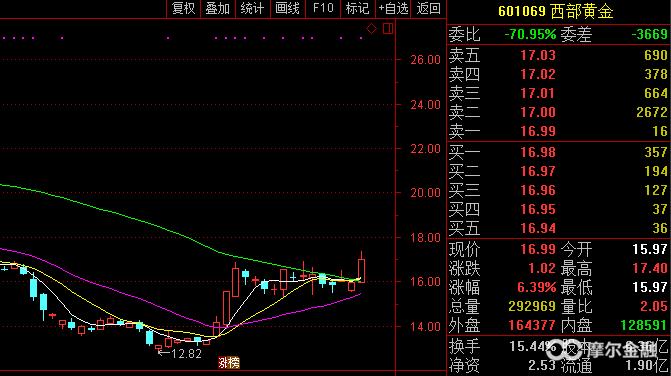This screenshot has width=671, height=376.
Task: Click 卖五 volume 690
Action: pos(656,55)
